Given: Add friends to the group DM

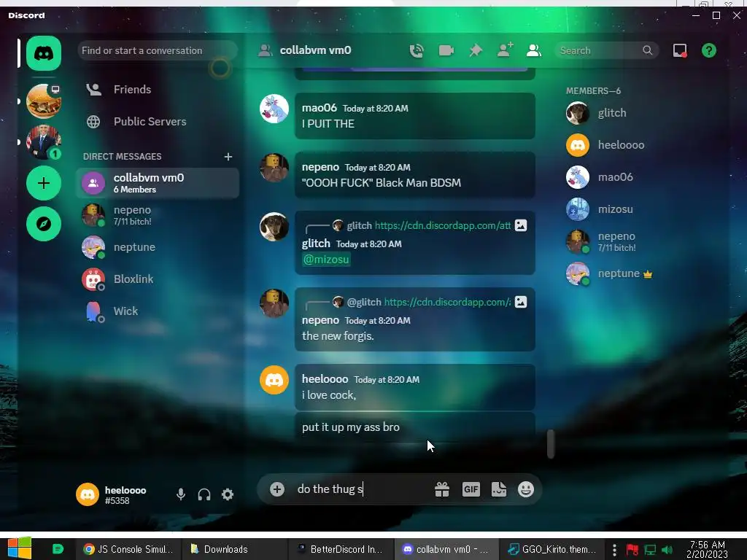Looking at the screenshot, I should pos(505,50).
